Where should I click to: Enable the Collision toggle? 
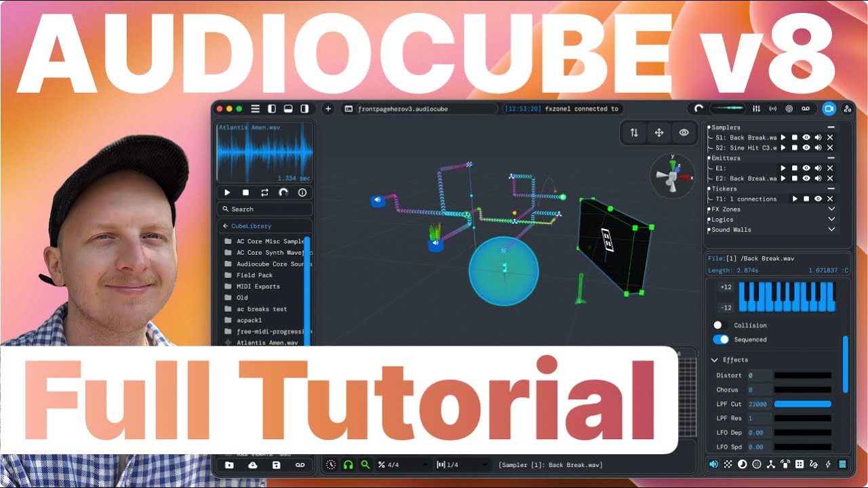pos(720,325)
